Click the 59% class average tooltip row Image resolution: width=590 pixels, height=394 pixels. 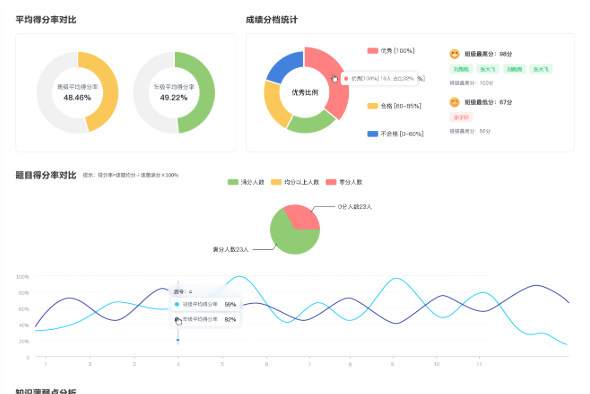click(x=205, y=304)
